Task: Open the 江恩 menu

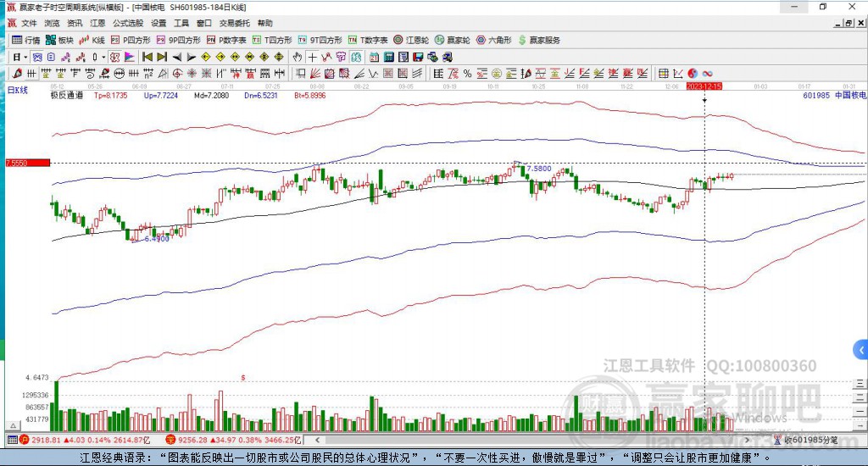Action: point(97,23)
